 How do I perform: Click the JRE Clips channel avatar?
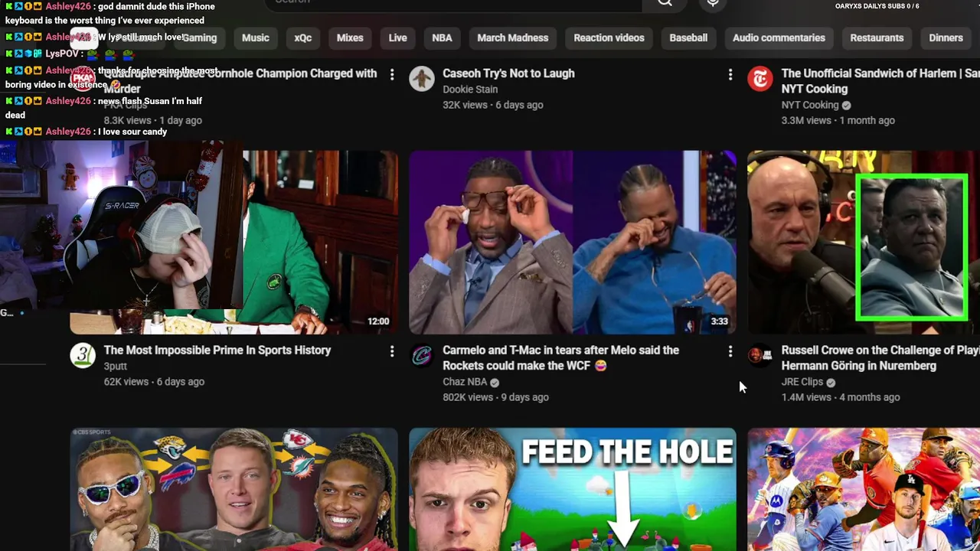(x=760, y=356)
